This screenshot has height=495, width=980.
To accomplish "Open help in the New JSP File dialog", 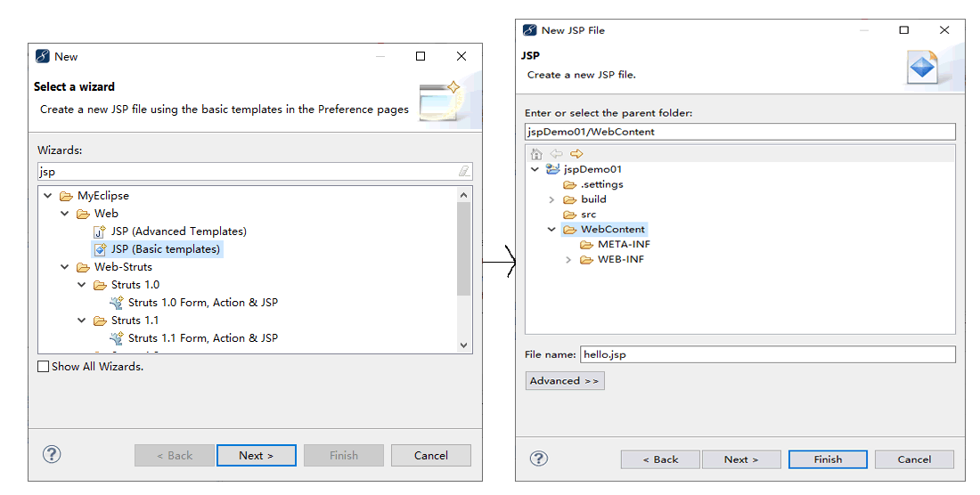I will pos(539,458).
